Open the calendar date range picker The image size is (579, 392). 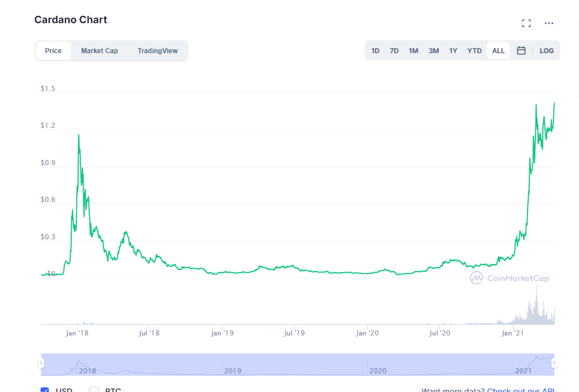point(521,50)
